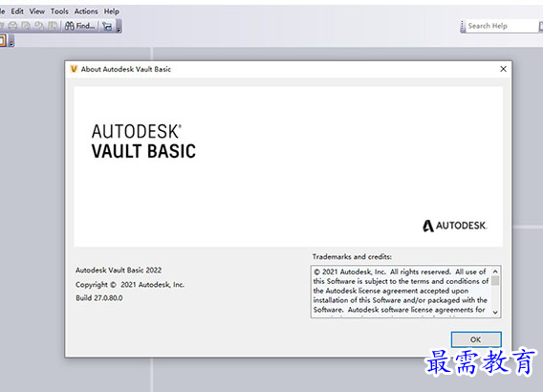Click the Find binoculars toolbar button

[x=79, y=26]
